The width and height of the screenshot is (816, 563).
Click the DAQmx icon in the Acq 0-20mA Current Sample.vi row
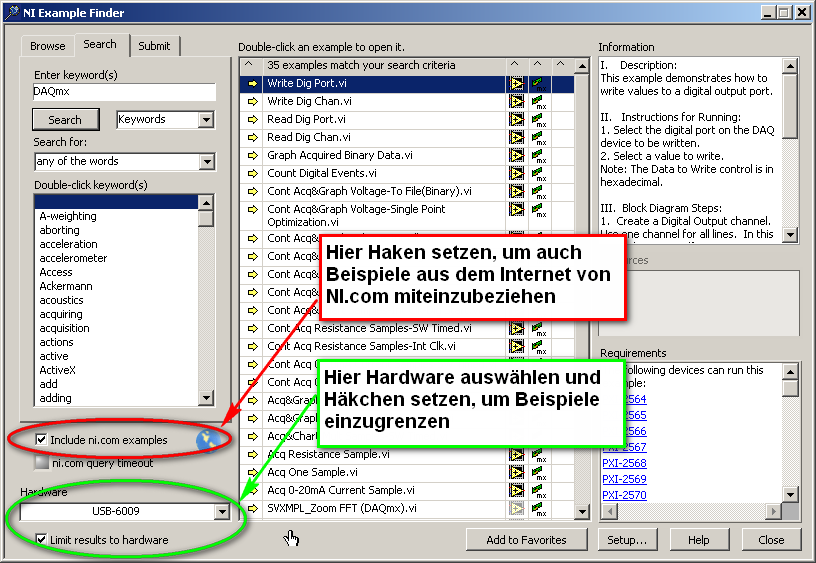[539, 491]
